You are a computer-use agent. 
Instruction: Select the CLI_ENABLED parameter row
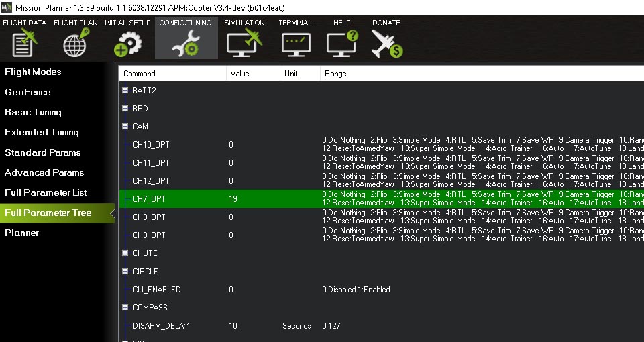(x=157, y=290)
